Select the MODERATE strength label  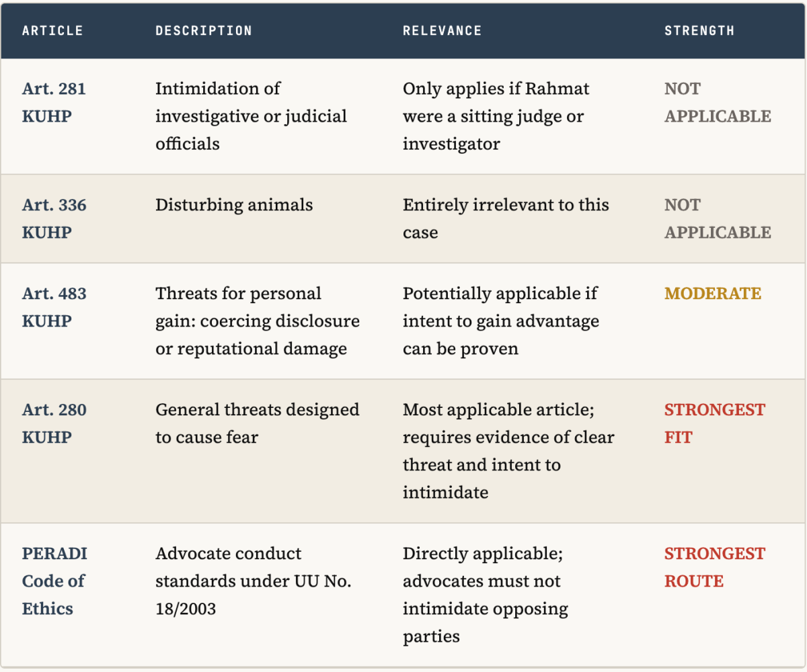(x=713, y=294)
